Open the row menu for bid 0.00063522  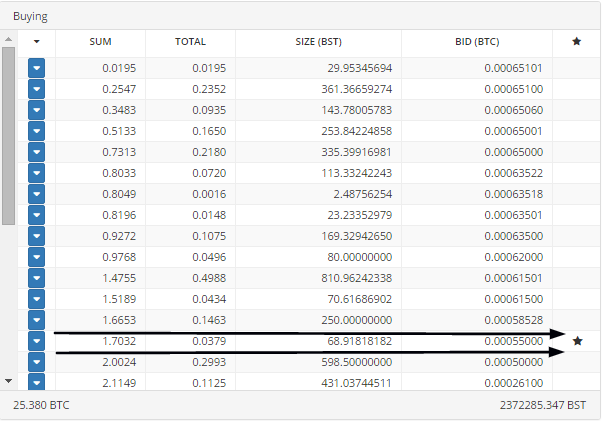tap(37, 173)
